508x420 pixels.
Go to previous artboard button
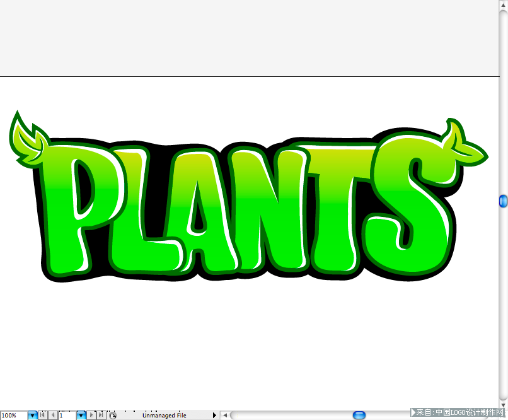coord(53,415)
